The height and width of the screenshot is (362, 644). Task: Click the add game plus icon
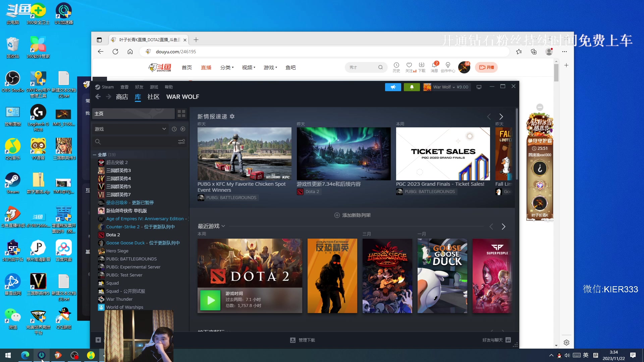pyautogui.click(x=98, y=340)
